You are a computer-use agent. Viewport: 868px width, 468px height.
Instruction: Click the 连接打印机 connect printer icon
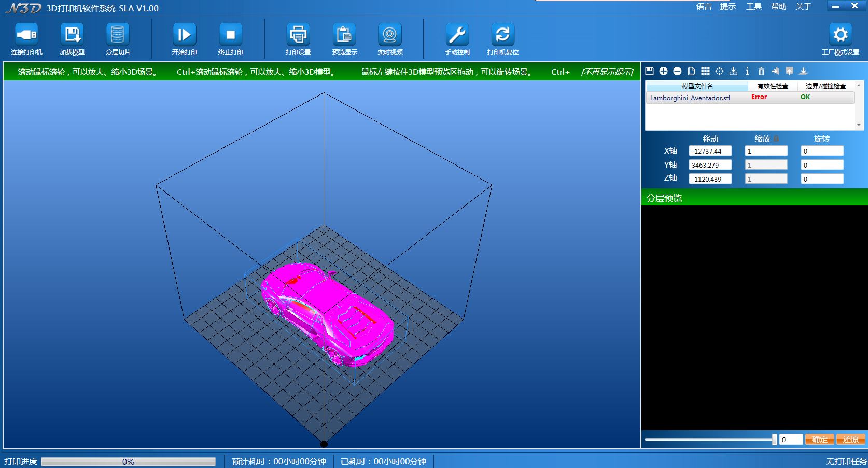(x=26, y=35)
